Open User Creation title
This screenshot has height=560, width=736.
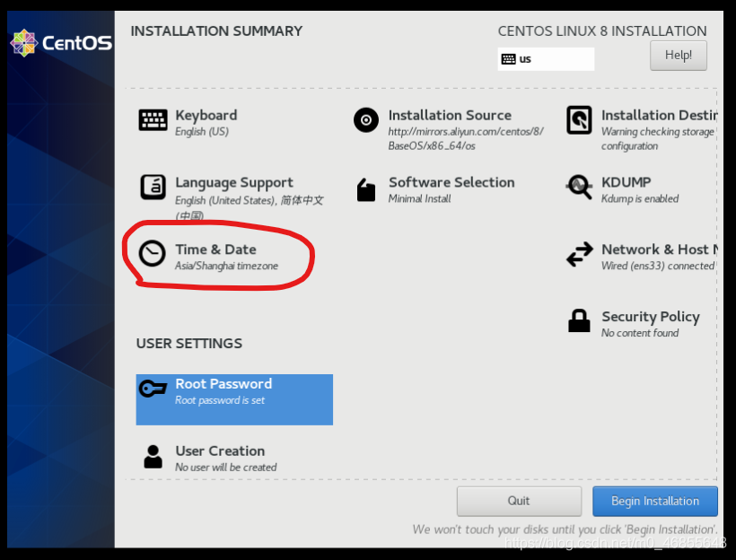tap(220, 451)
